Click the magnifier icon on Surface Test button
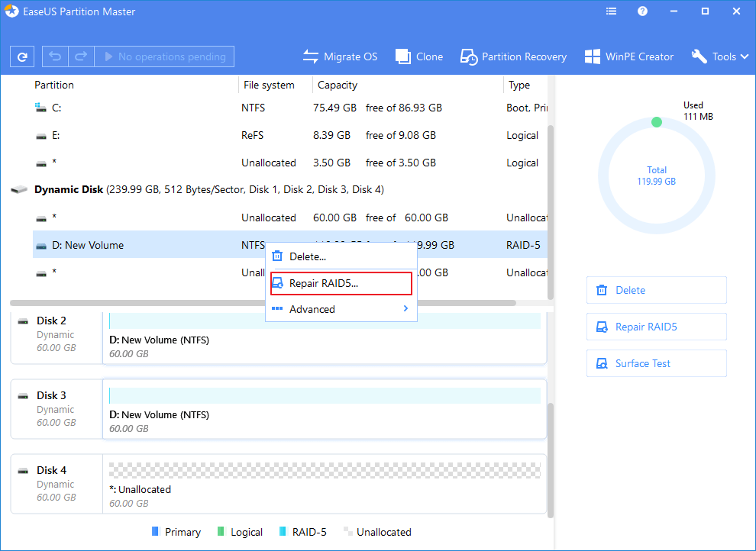The width and height of the screenshot is (756, 551). click(602, 363)
